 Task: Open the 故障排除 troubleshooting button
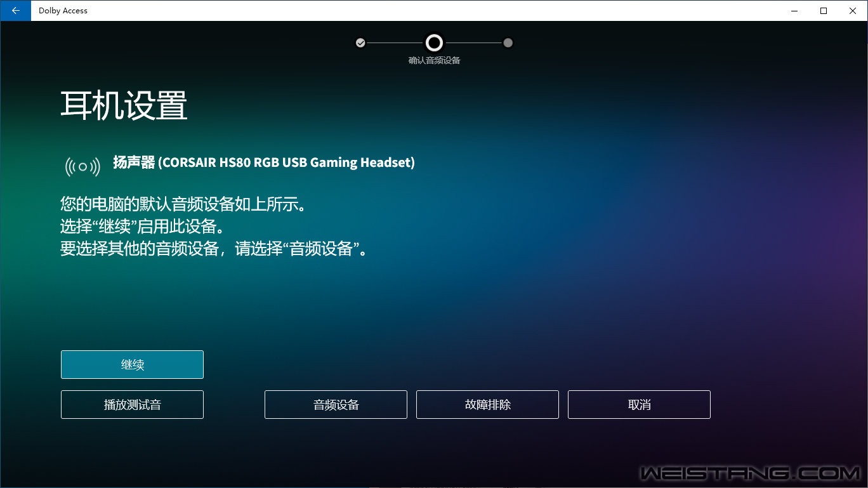[x=487, y=405]
